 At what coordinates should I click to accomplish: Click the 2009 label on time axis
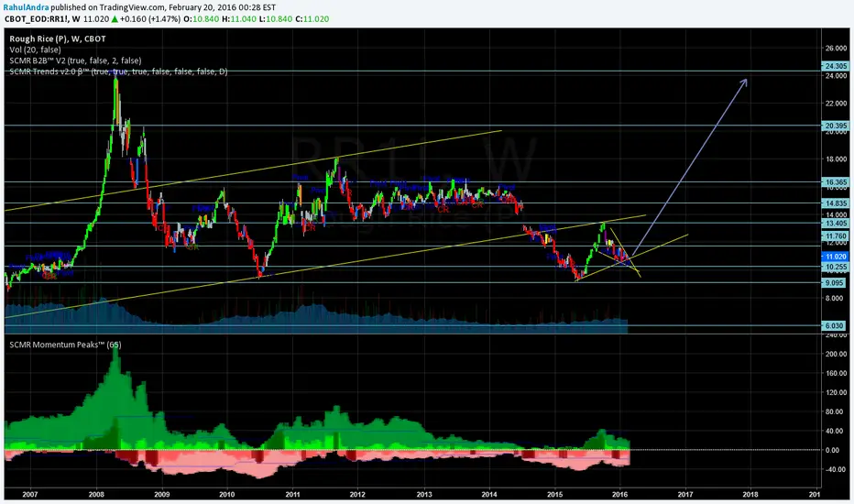click(162, 494)
